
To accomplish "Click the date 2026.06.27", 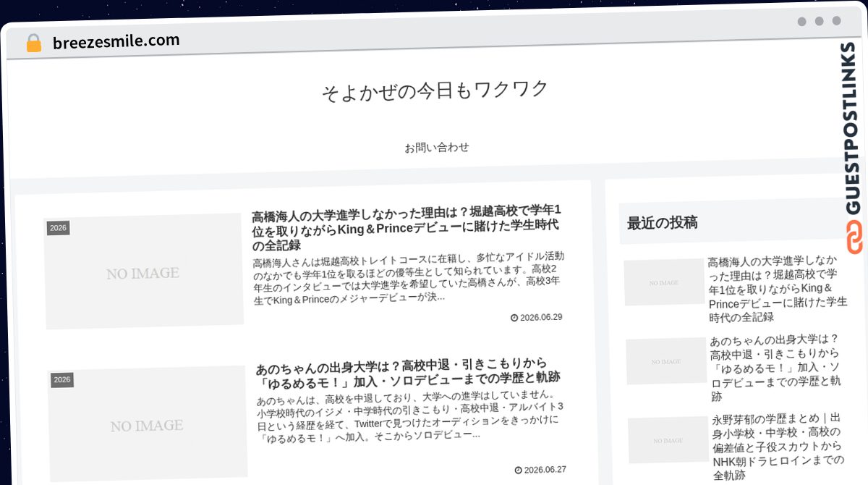I will [x=545, y=470].
